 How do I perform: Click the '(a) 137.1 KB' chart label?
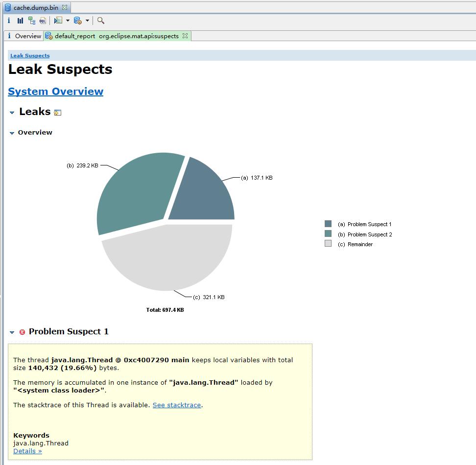pos(257,178)
